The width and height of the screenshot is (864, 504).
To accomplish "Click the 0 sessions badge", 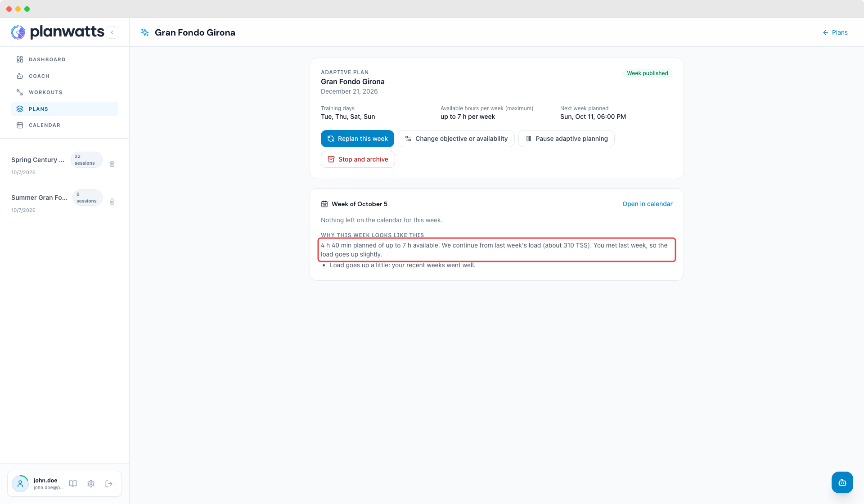I will pos(87,198).
